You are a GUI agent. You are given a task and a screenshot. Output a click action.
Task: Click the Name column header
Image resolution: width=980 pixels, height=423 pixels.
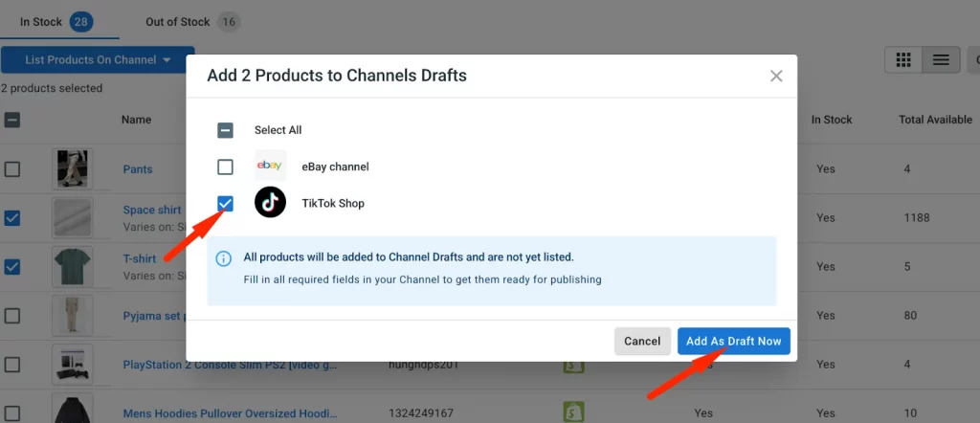pos(136,120)
